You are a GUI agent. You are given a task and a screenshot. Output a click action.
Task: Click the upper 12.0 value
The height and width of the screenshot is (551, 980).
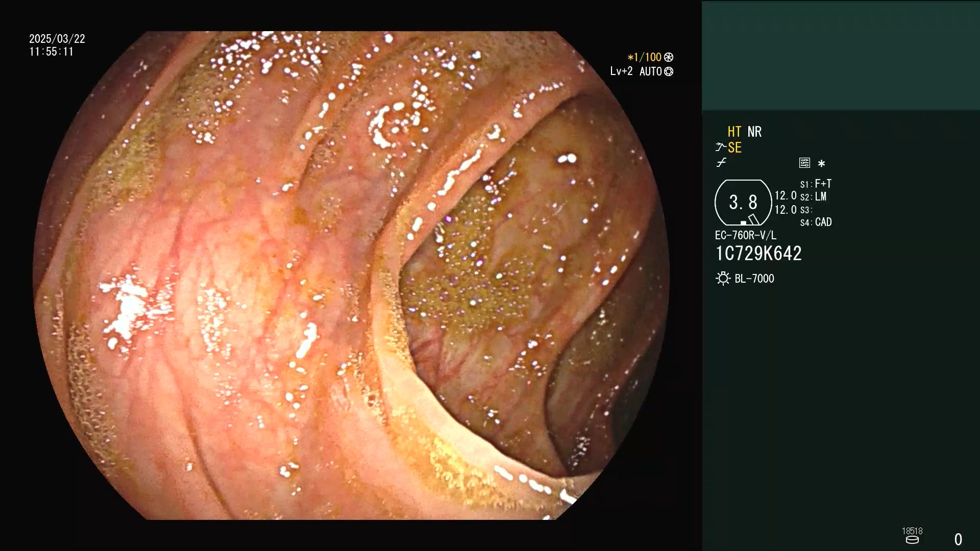click(786, 196)
